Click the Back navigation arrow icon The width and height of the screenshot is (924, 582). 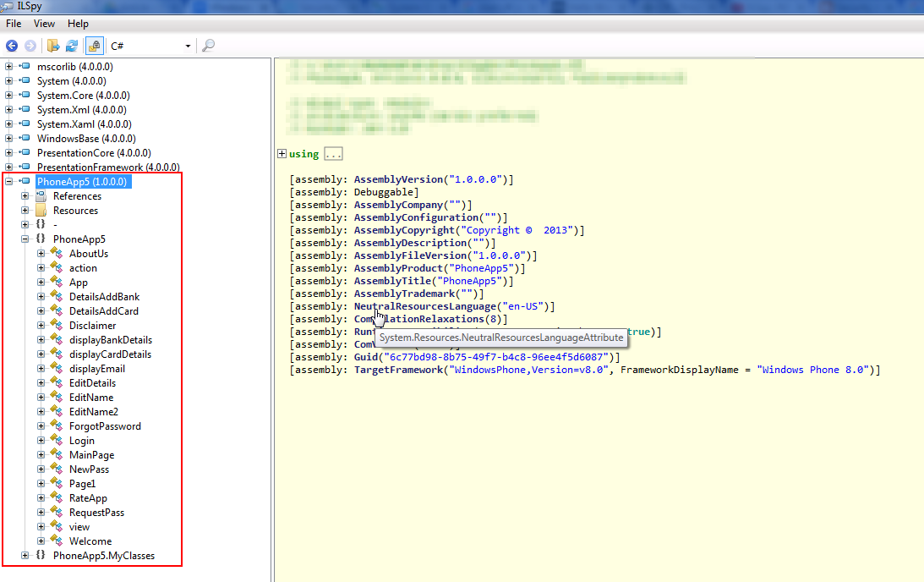tap(12, 46)
